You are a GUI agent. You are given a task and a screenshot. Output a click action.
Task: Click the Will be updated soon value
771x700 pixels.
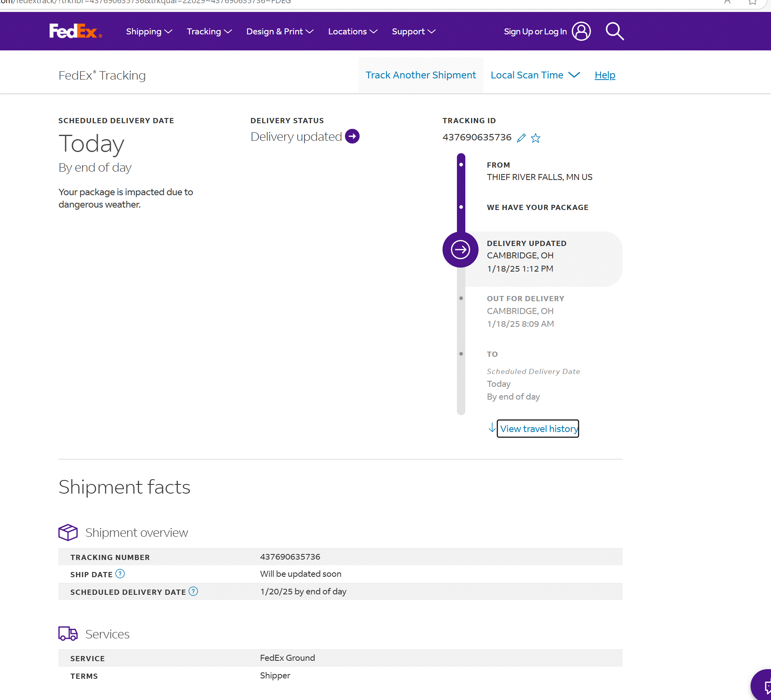pos(300,574)
